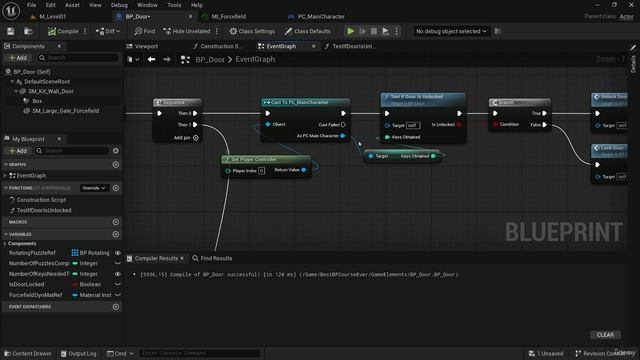The height and width of the screenshot is (360, 640).
Task: Add a new macro with plus icon
Action: 116,222
